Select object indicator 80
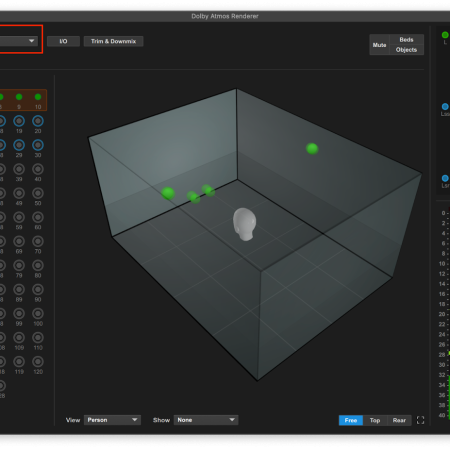The image size is (450, 450). point(38,266)
